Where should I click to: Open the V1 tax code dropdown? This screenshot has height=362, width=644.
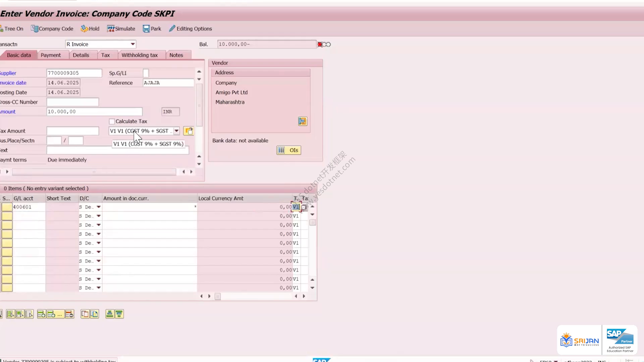(176, 131)
